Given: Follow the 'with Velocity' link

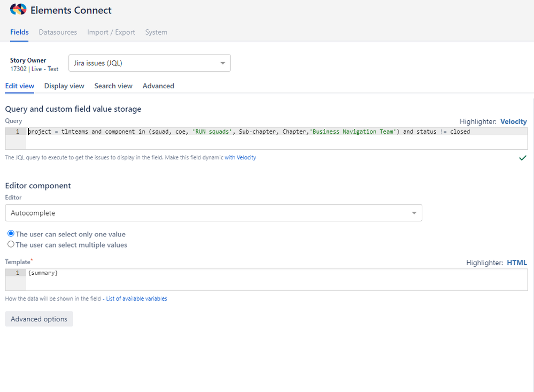Looking at the screenshot, I should (x=240, y=157).
